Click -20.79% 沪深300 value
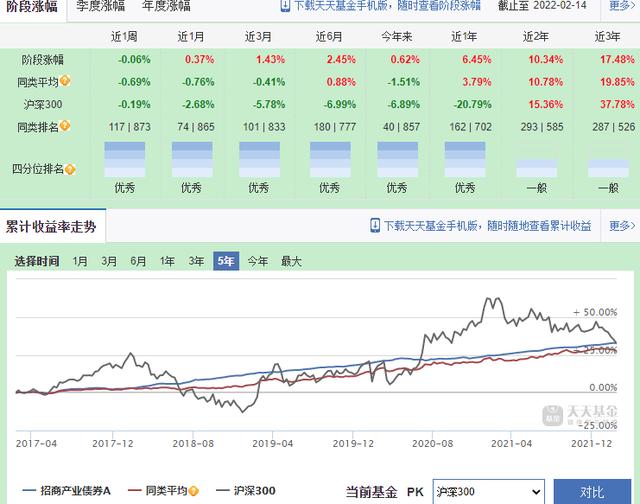This screenshot has height=504, width=640. (472, 104)
